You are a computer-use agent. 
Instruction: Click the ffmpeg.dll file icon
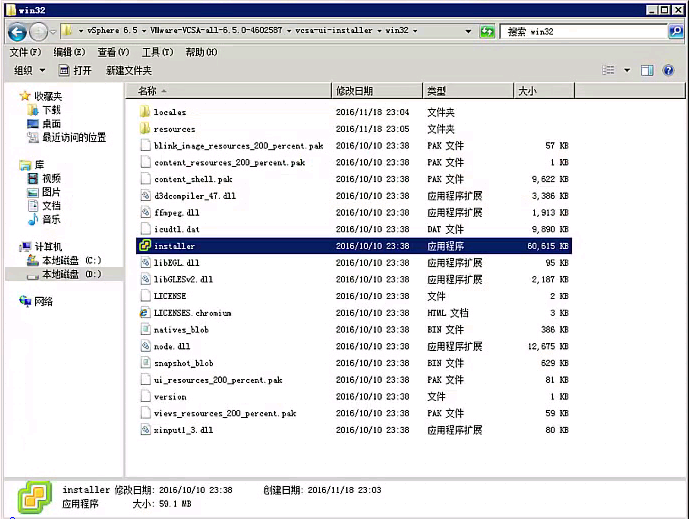point(145,212)
